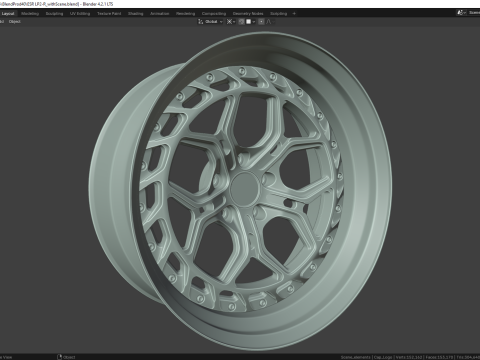Click the transform orientation axes icon

pyautogui.click(x=200, y=22)
